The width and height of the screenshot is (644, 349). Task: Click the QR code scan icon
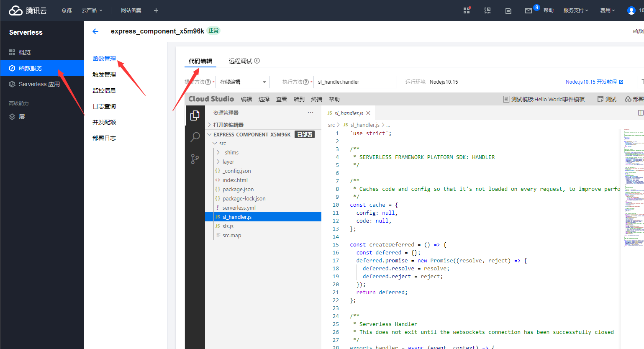487,10
